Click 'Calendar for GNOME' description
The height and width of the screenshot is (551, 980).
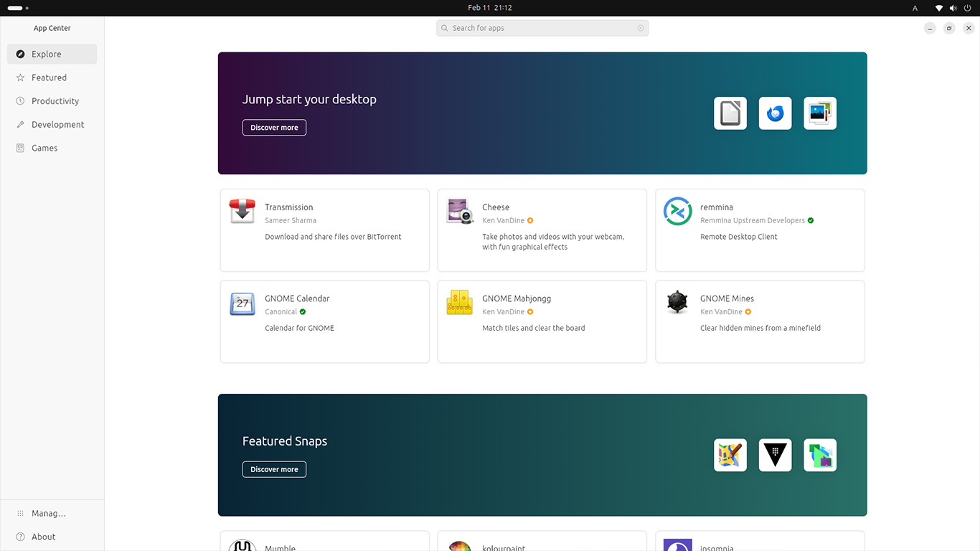pyautogui.click(x=299, y=328)
